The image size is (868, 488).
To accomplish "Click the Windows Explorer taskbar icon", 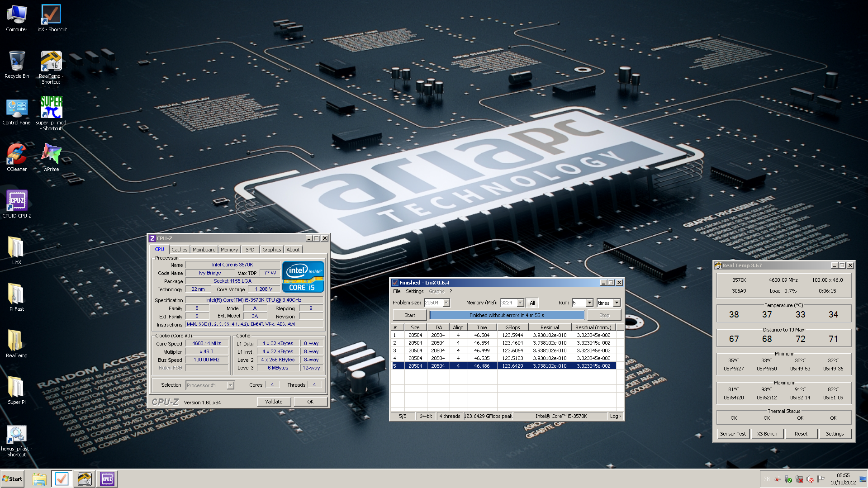I will click(x=39, y=479).
